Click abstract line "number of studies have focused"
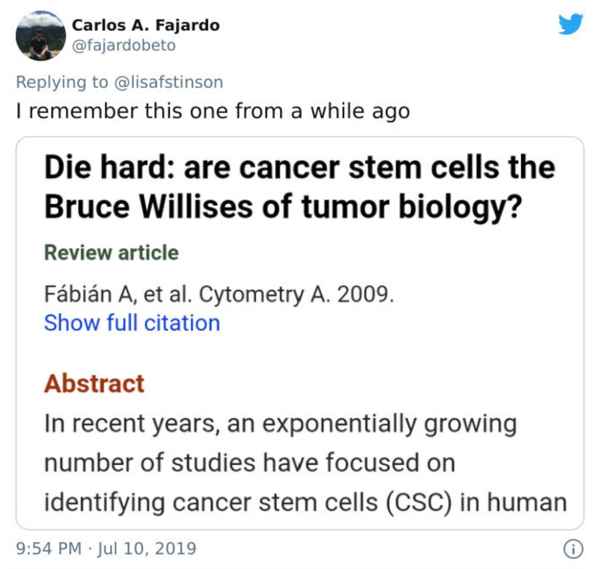600x569 pixels. [250, 463]
